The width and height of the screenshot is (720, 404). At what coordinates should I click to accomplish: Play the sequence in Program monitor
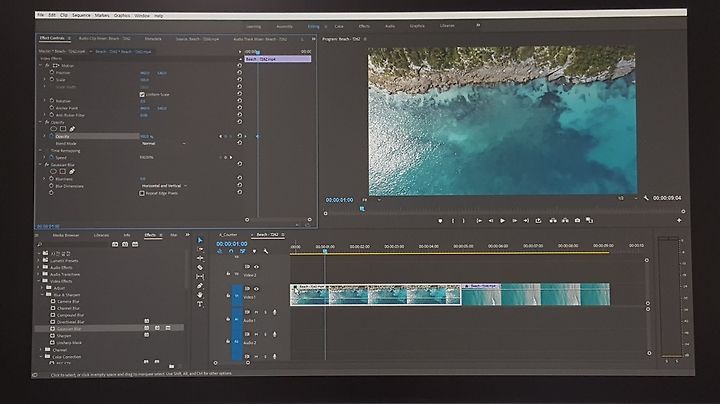coord(502,221)
